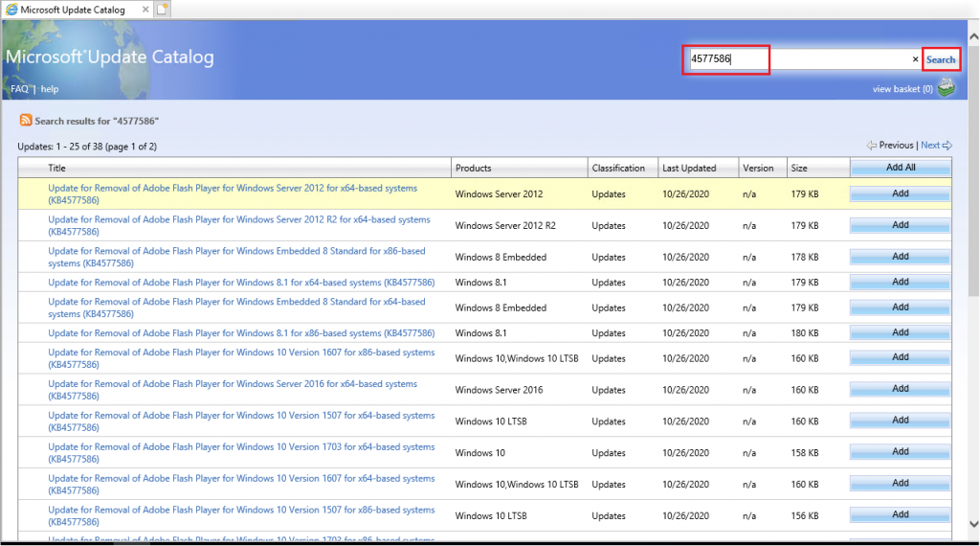The height and width of the screenshot is (546, 980).
Task: Close the Microsoft Update Catalog tab
Action: [145, 10]
